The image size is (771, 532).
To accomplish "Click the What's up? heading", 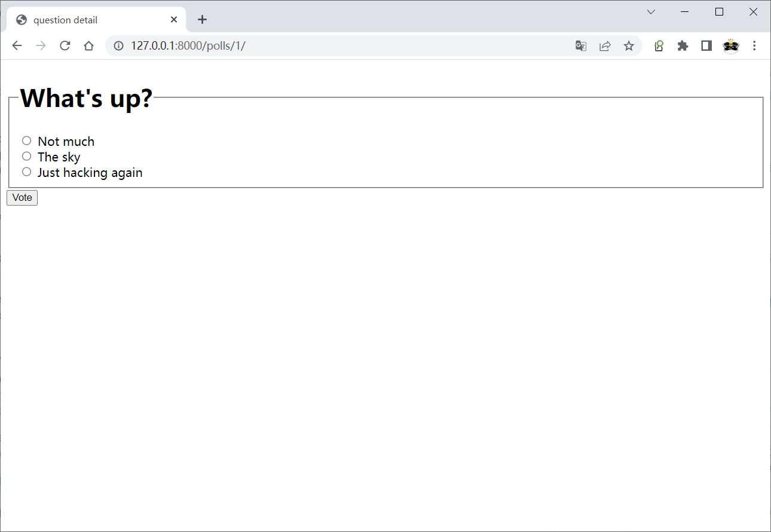I will coord(87,98).
